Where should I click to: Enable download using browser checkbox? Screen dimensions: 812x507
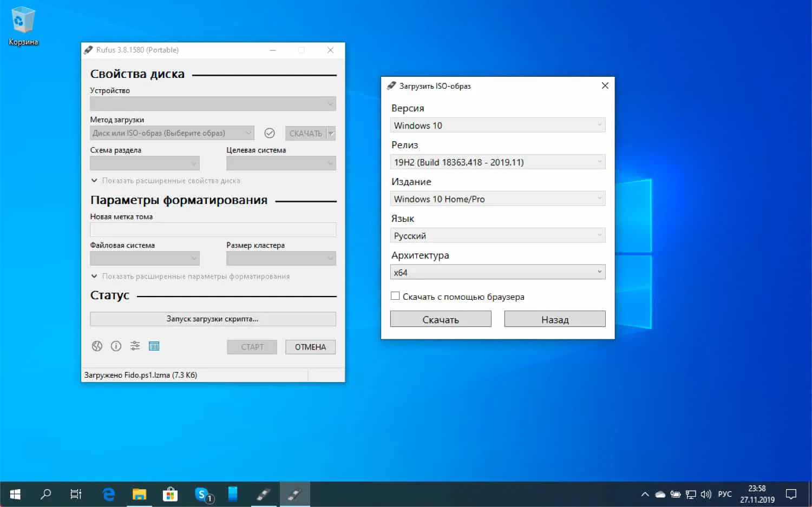click(x=396, y=296)
